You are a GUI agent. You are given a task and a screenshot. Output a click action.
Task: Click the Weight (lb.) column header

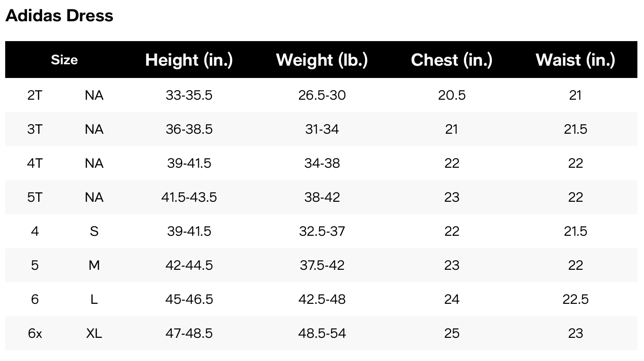pos(322,60)
